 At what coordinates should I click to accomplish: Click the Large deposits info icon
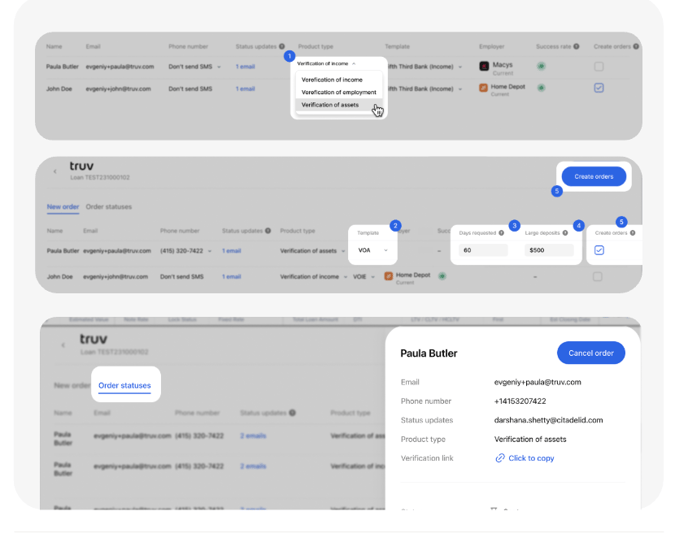pos(565,233)
